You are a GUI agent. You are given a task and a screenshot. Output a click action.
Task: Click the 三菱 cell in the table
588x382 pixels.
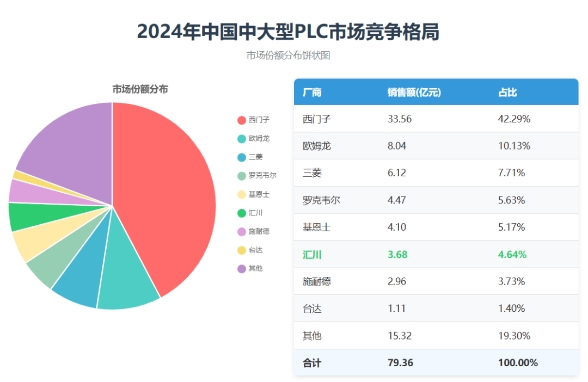(312, 173)
